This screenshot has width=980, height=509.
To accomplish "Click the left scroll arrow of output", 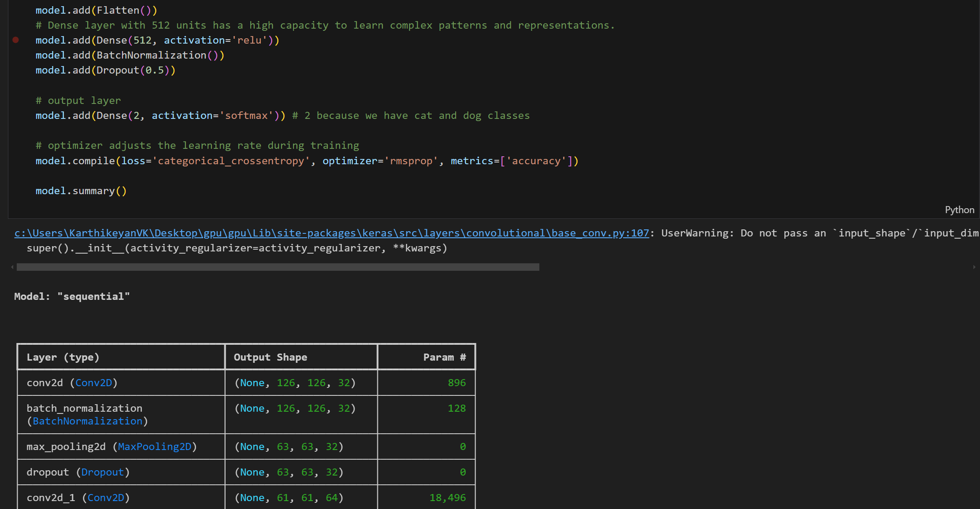I will 12,267.
